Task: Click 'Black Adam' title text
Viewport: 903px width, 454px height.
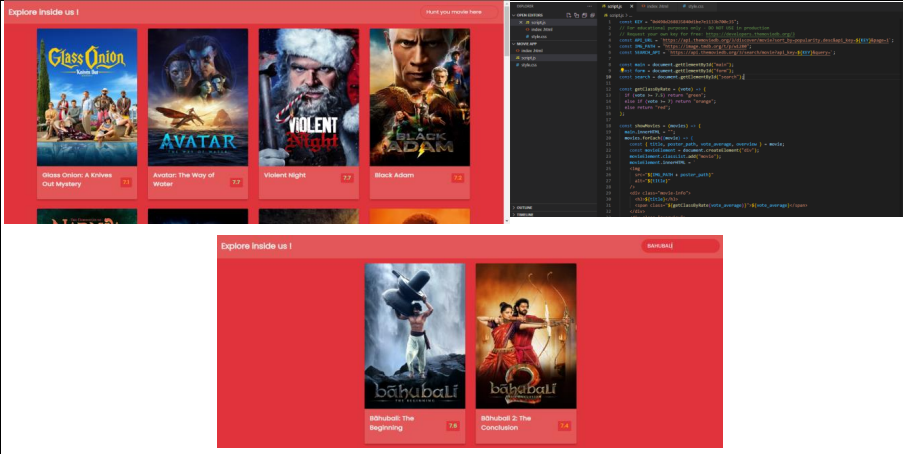Action: 394,175
